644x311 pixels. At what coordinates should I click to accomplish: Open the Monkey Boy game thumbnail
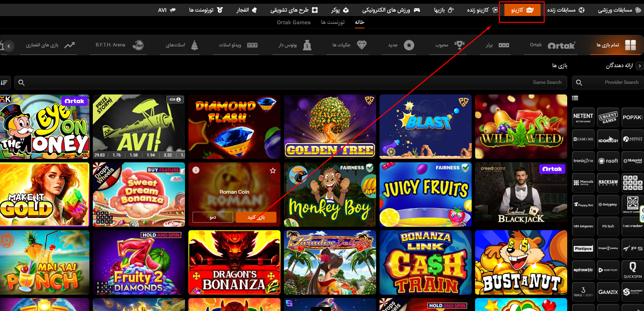click(330, 194)
